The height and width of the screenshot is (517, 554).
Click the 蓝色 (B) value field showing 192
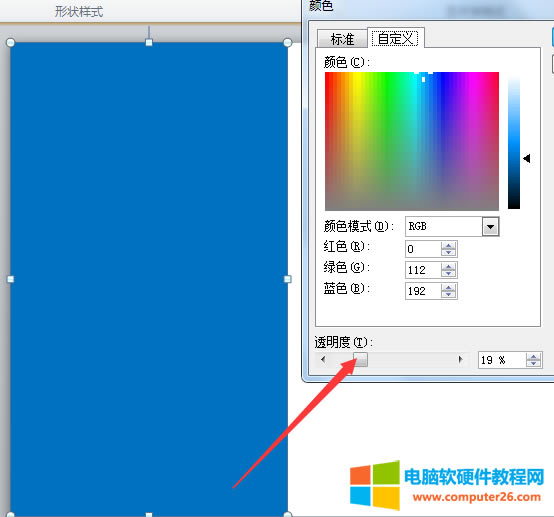(x=423, y=291)
